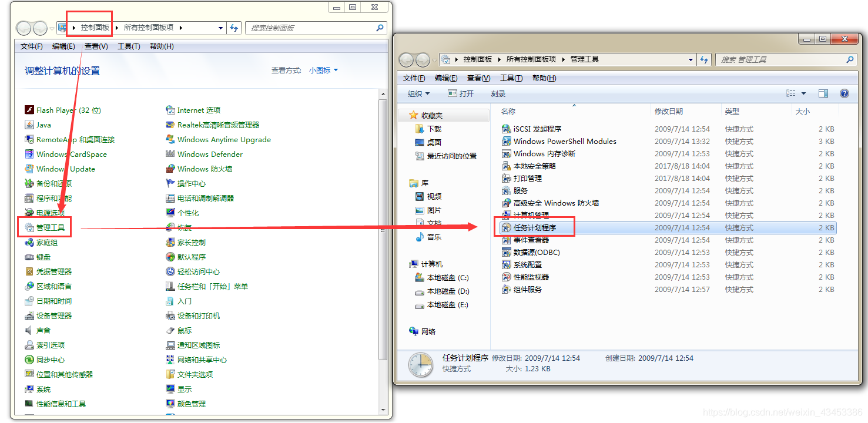Open change-view dropdown arrow in 管理工具 toolbar
868x423 pixels.
[803, 93]
